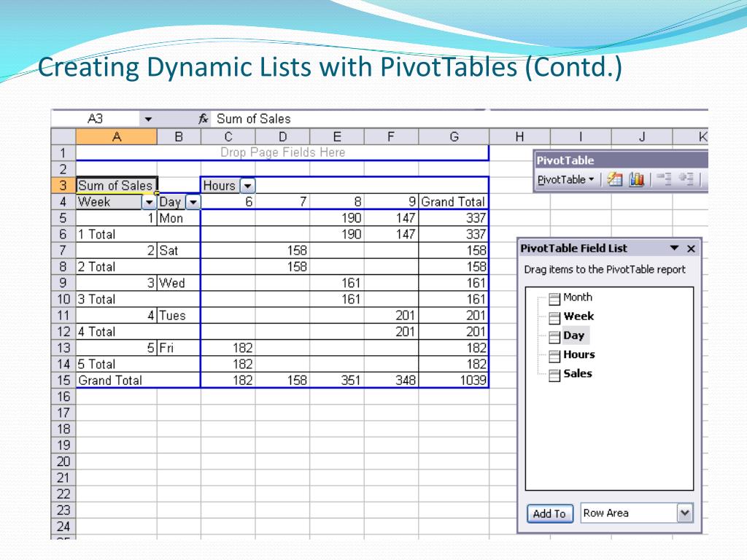The width and height of the screenshot is (747, 560).
Task: Open the Chart Wizard icon in PivotTable toolbar
Action: click(x=636, y=179)
